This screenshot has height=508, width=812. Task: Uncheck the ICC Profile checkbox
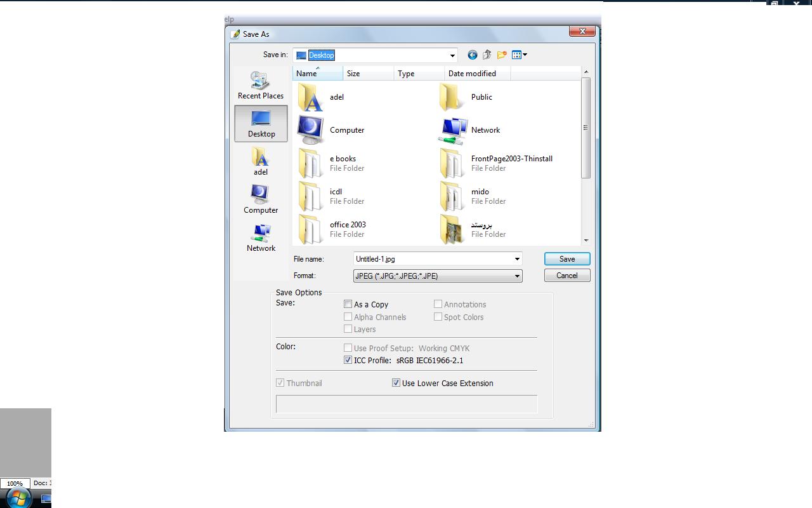(348, 360)
